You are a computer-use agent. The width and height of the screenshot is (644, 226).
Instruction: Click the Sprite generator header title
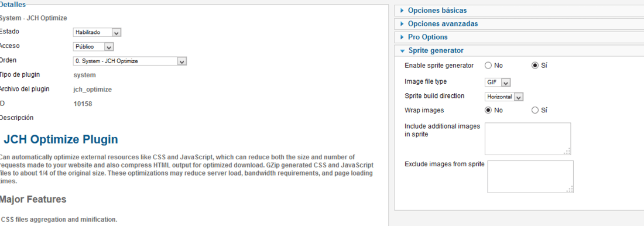click(436, 50)
